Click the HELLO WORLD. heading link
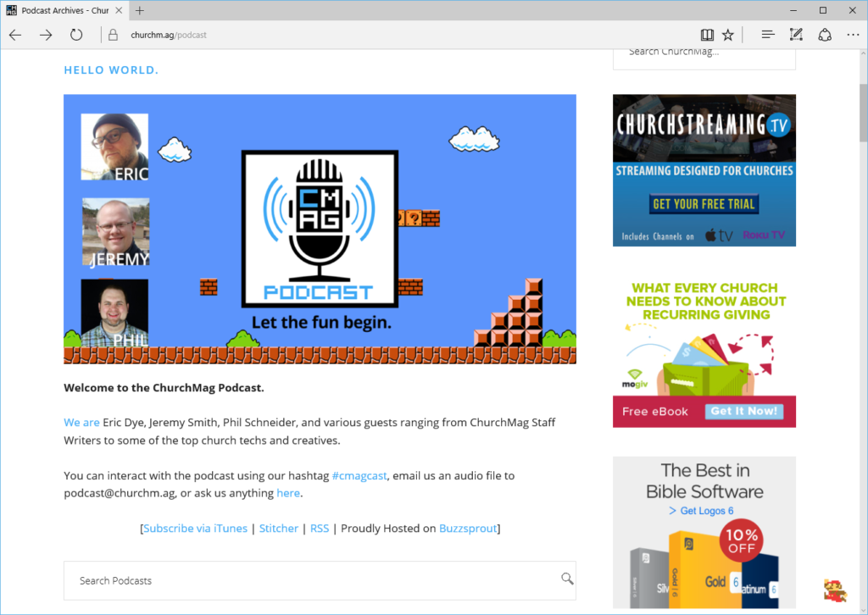Image resolution: width=868 pixels, height=615 pixels. (111, 70)
